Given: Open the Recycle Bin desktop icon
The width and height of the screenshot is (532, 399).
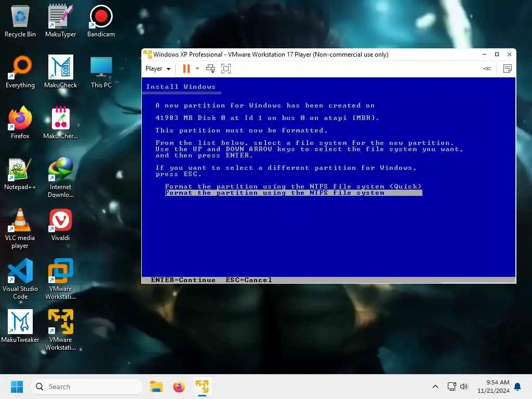Looking at the screenshot, I should (20, 20).
